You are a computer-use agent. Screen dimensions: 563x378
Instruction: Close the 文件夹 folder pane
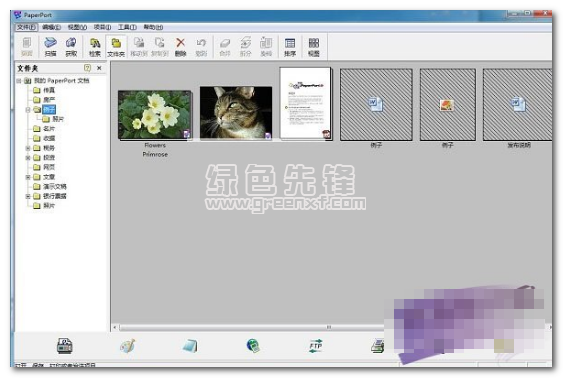[x=99, y=67]
